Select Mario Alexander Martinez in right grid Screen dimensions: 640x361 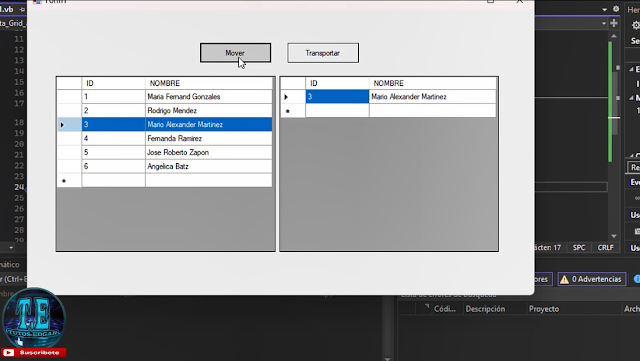pos(433,97)
